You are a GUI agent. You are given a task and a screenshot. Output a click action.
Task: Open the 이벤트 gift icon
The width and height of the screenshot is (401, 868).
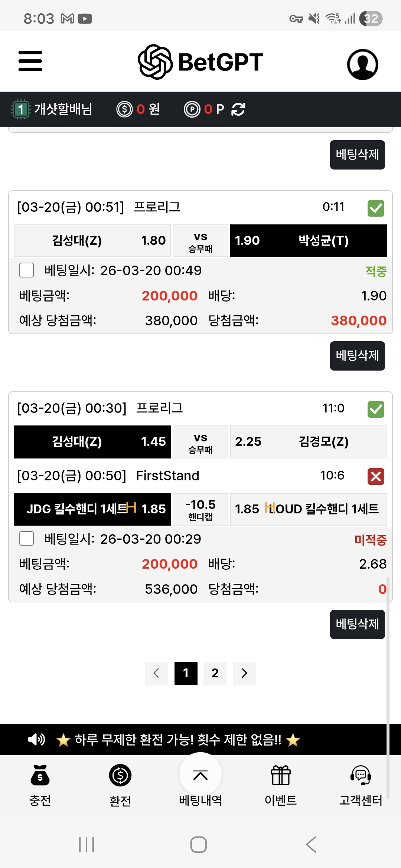(280, 775)
